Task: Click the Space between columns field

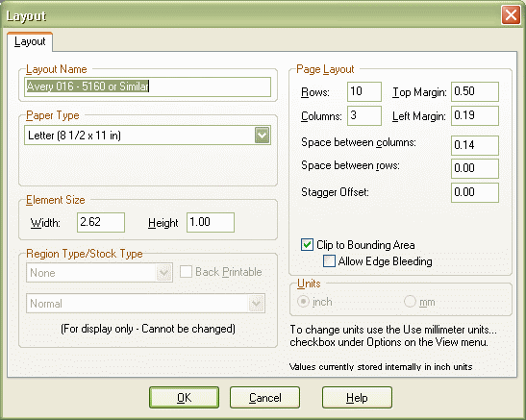Action: pos(475,145)
